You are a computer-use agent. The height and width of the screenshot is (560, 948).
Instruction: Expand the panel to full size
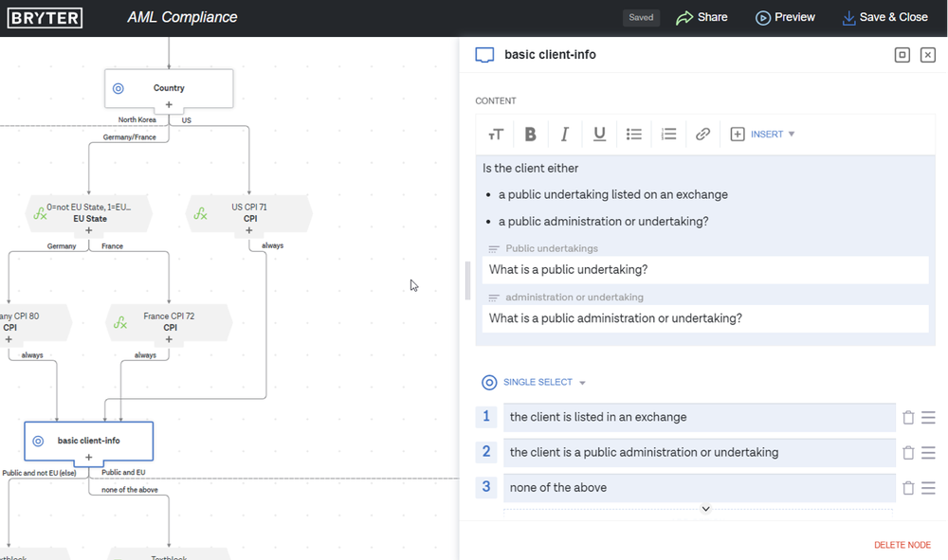[x=902, y=55]
